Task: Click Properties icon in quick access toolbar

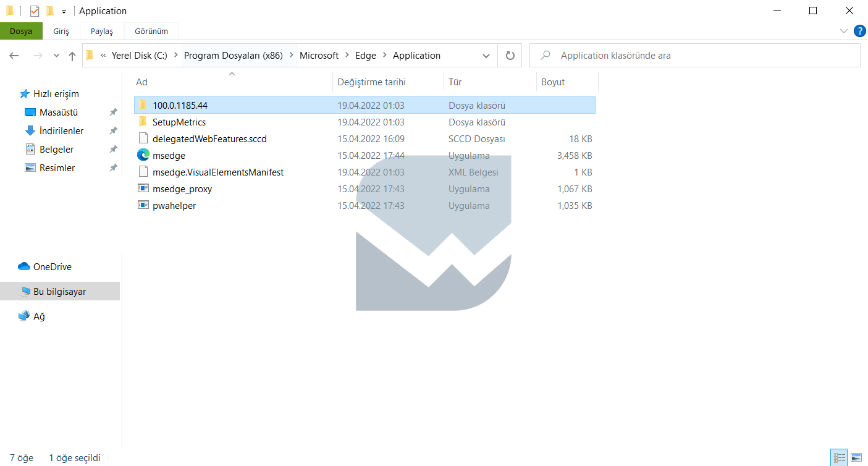Action: click(x=35, y=11)
